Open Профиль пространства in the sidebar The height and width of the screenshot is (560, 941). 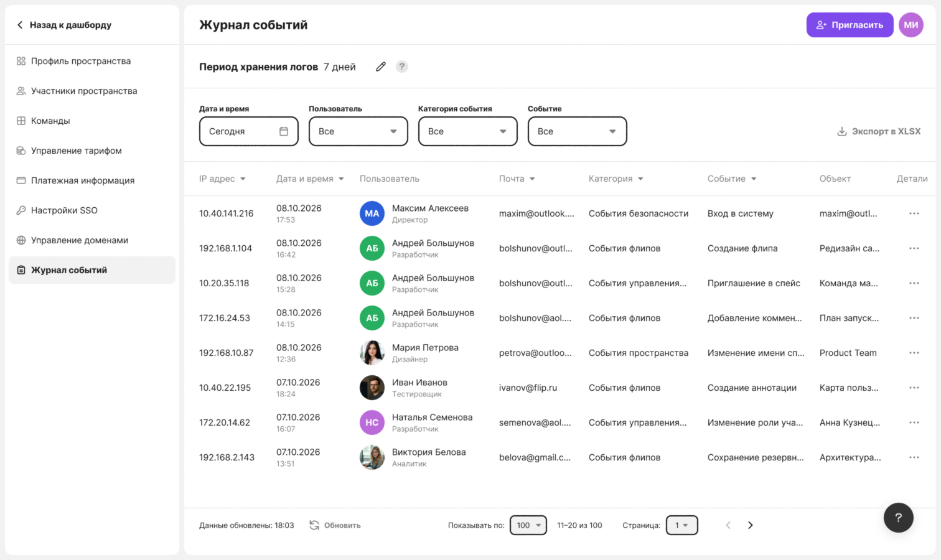point(92,61)
